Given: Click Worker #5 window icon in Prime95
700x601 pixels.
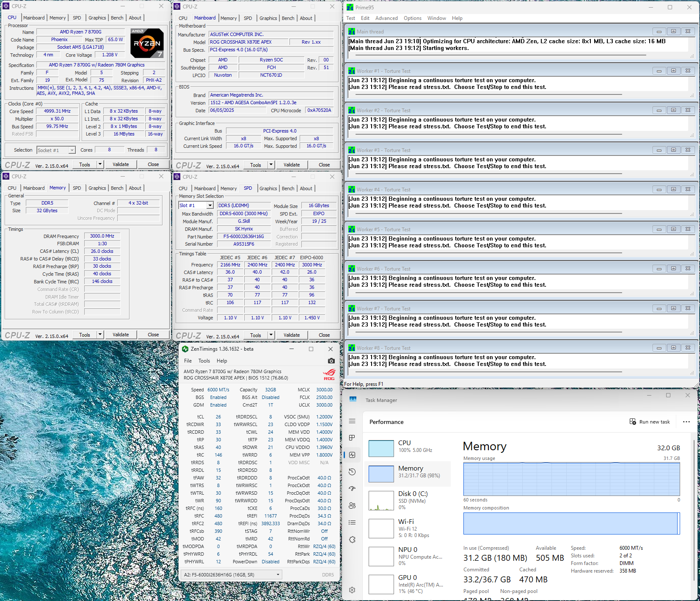Looking at the screenshot, I should 352,229.
